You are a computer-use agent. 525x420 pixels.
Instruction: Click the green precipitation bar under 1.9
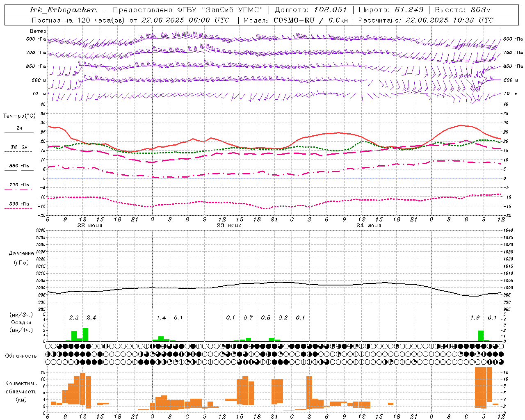(x=481, y=336)
